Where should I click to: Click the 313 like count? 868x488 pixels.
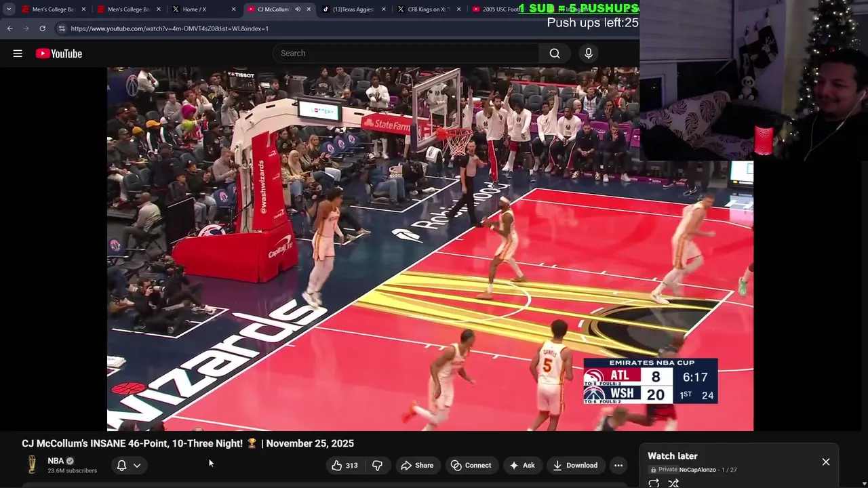click(x=351, y=465)
